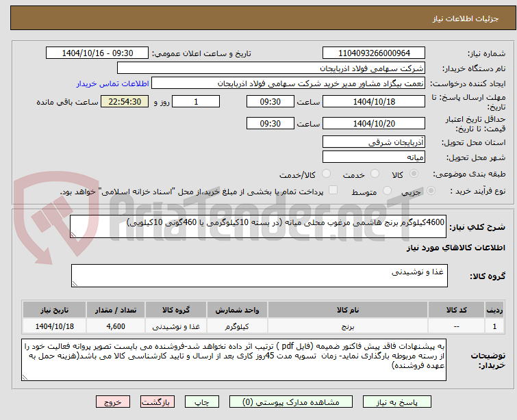Click the گروه کالا table column header
Viewport: 517px width, 420px height.
coord(176,310)
